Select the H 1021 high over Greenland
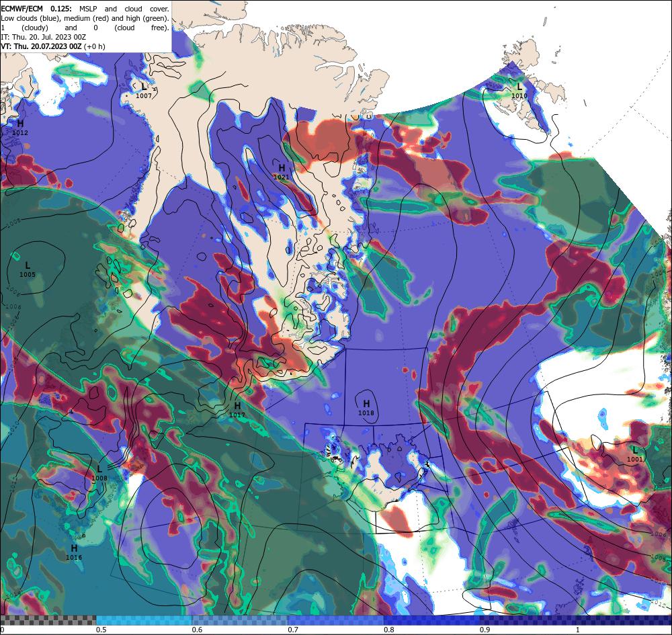The height and width of the screenshot is (635, 672). click(282, 172)
